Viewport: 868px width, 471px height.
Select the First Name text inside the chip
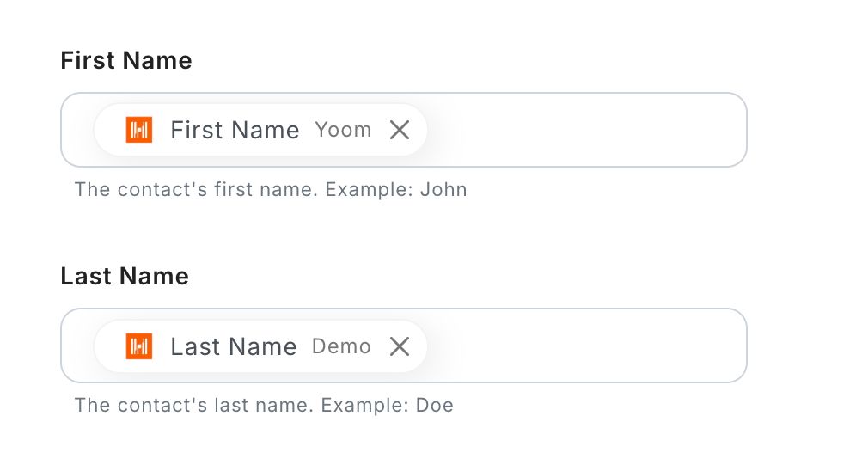[x=235, y=130]
